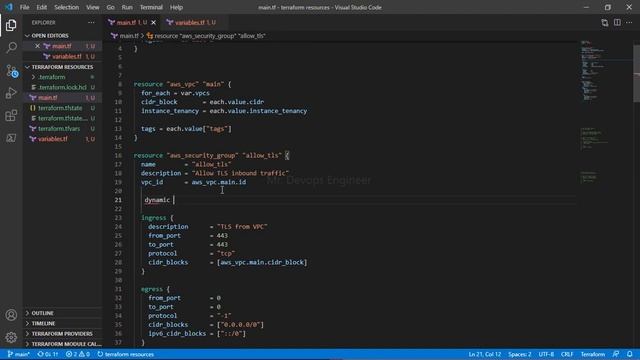The height and width of the screenshot is (360, 640).
Task: Open the File menu
Action: coord(24,7)
